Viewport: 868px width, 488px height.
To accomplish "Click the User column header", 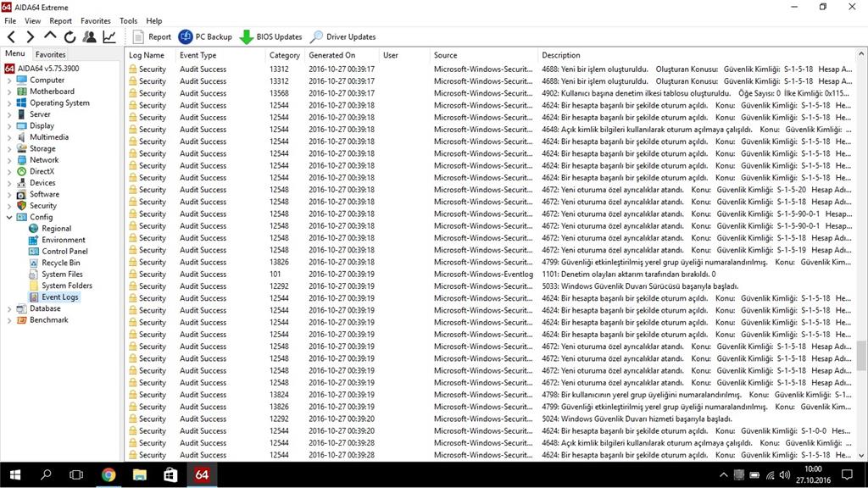I will tap(404, 55).
